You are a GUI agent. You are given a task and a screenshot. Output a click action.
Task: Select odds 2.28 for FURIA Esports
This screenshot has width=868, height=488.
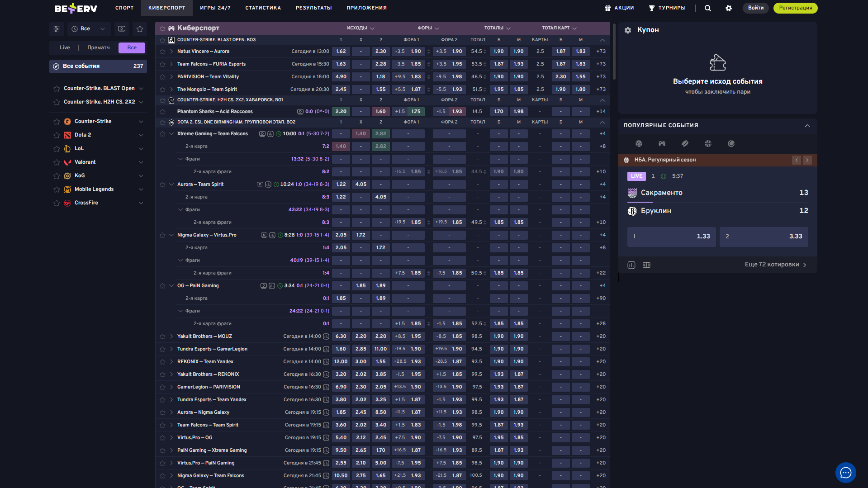[x=381, y=64]
